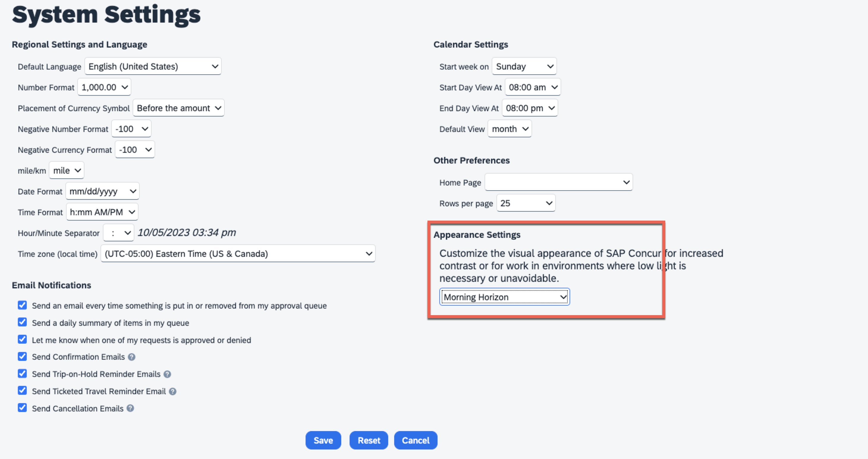This screenshot has height=459, width=868.
Task: Click help icon beside Send Confirmation Emails
Action: (x=132, y=357)
